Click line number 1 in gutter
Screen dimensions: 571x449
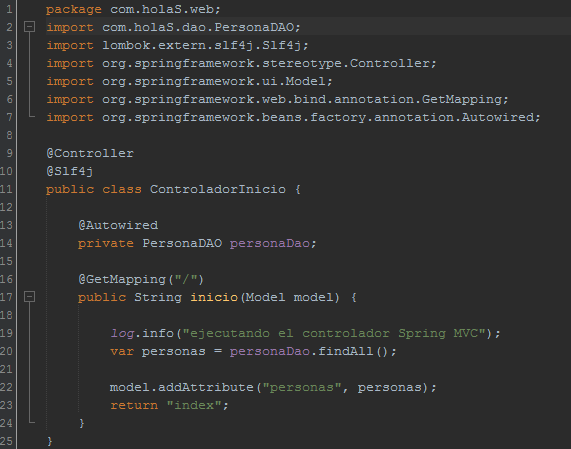click(9, 9)
